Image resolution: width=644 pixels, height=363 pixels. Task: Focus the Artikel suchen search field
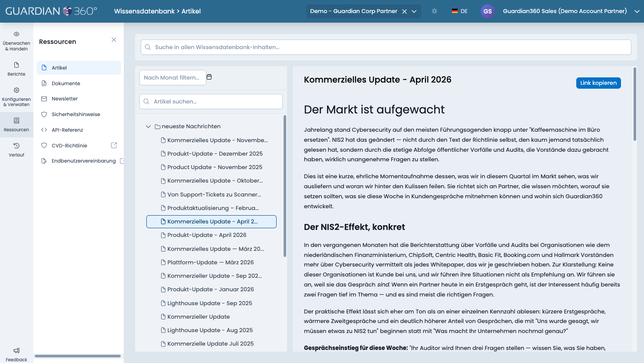click(x=211, y=101)
